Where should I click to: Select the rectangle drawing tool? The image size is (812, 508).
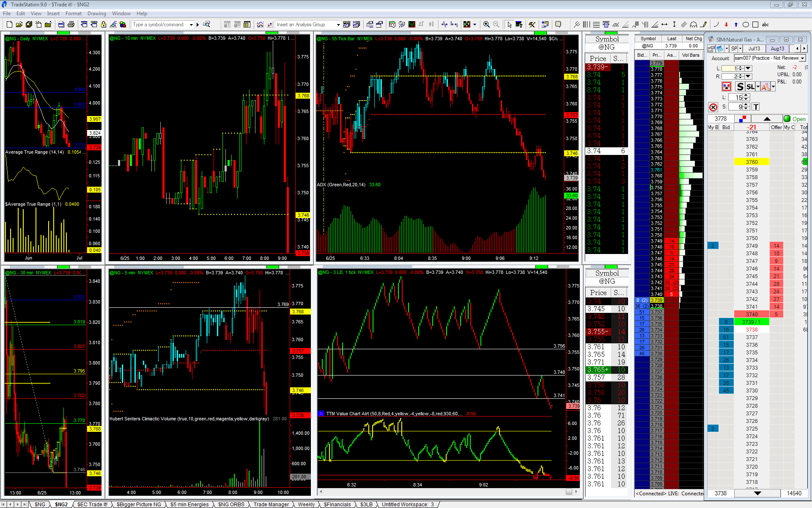[x=755, y=25]
